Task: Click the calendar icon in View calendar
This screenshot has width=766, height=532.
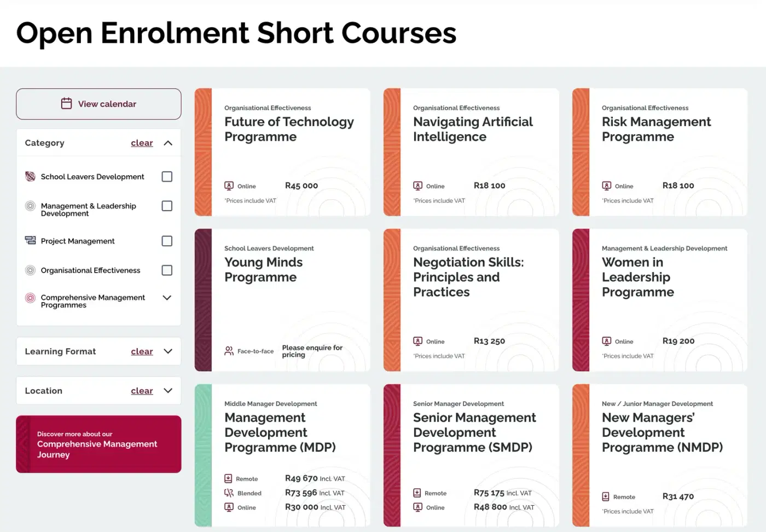Action: 66,103
